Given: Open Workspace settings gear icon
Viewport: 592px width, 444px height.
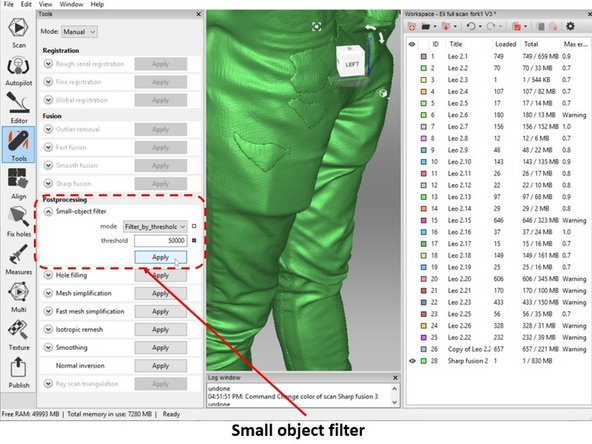Looking at the screenshot, I should pos(570,26).
